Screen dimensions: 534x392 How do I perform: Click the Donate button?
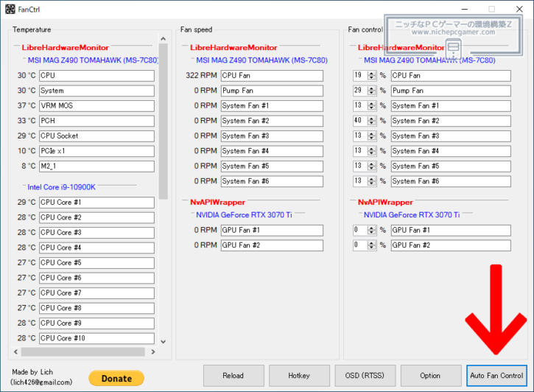click(x=116, y=378)
